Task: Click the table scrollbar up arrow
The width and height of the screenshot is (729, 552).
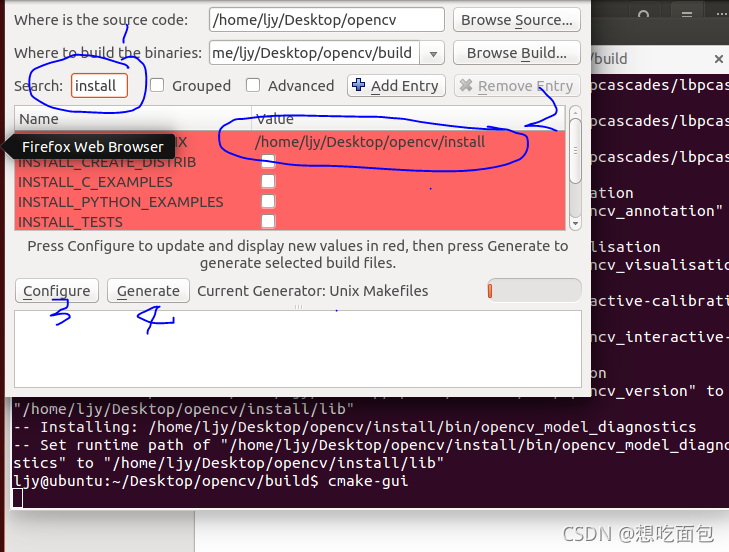Action: (x=575, y=112)
